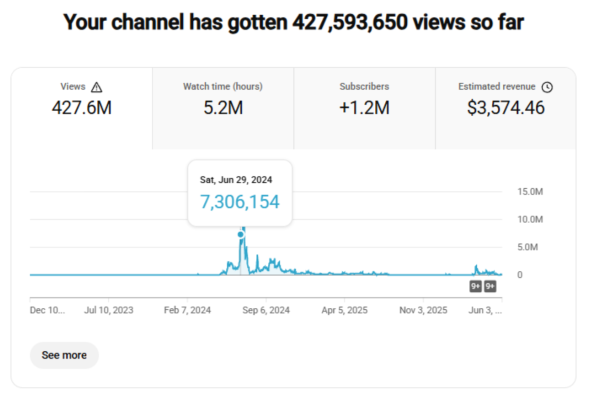Click the channel views headline text
Screen dimensions: 600x398
tap(293, 22)
